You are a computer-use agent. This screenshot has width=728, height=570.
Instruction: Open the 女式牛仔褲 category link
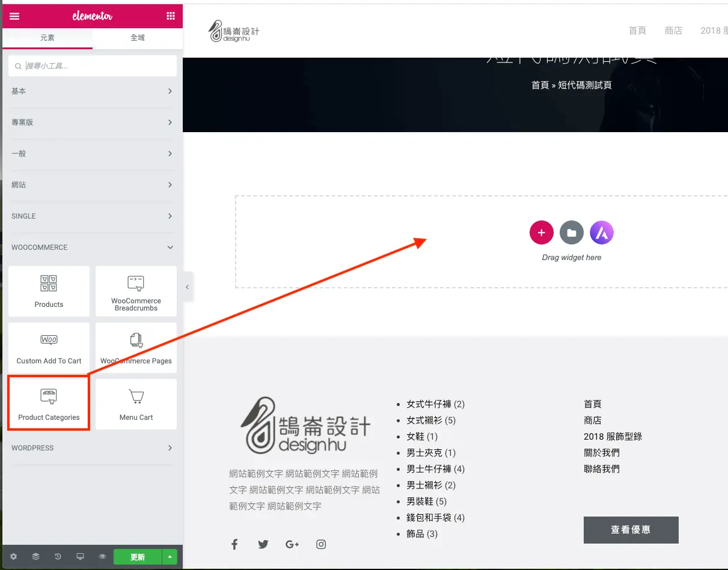(429, 404)
